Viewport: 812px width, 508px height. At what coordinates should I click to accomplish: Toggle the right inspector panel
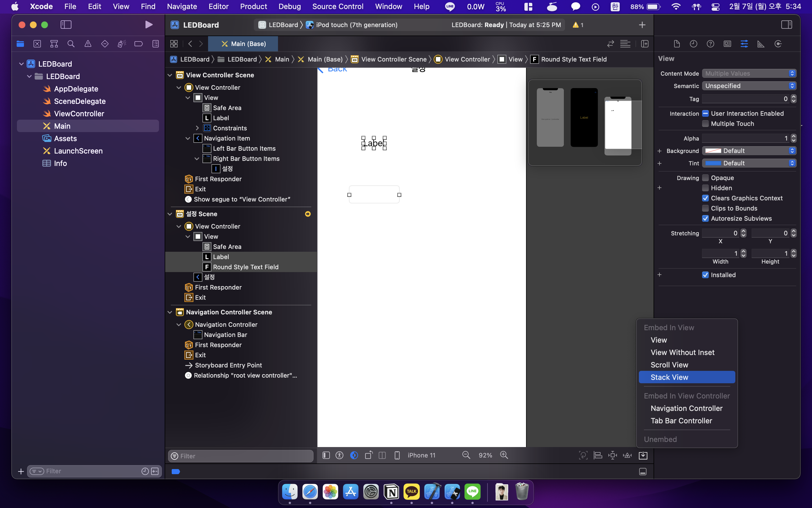(787, 25)
